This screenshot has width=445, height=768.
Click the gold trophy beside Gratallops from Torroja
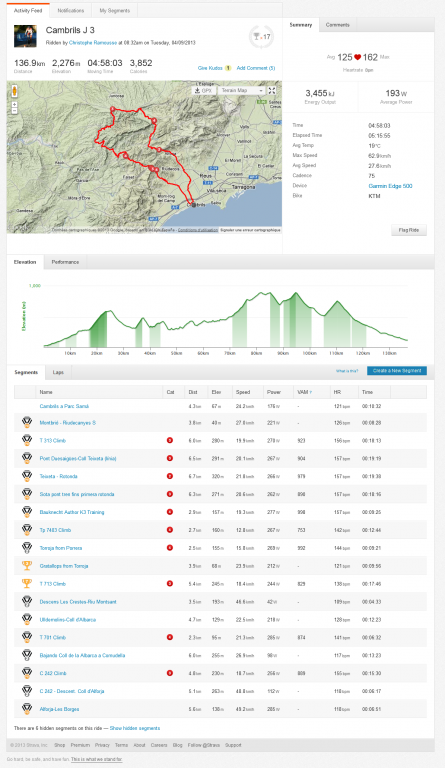pyautogui.click(x=27, y=566)
